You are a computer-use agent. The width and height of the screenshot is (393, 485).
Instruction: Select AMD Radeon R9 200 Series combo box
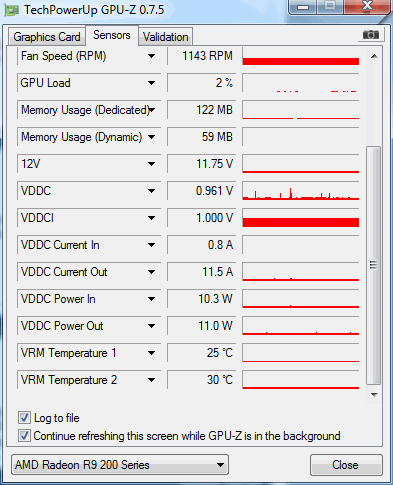coord(120,465)
